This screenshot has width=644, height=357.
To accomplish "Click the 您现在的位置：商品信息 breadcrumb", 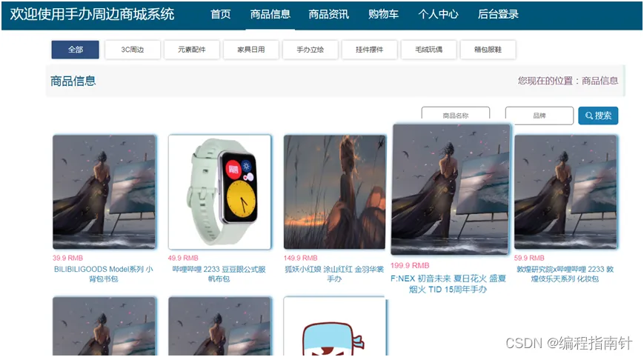I will (x=568, y=81).
